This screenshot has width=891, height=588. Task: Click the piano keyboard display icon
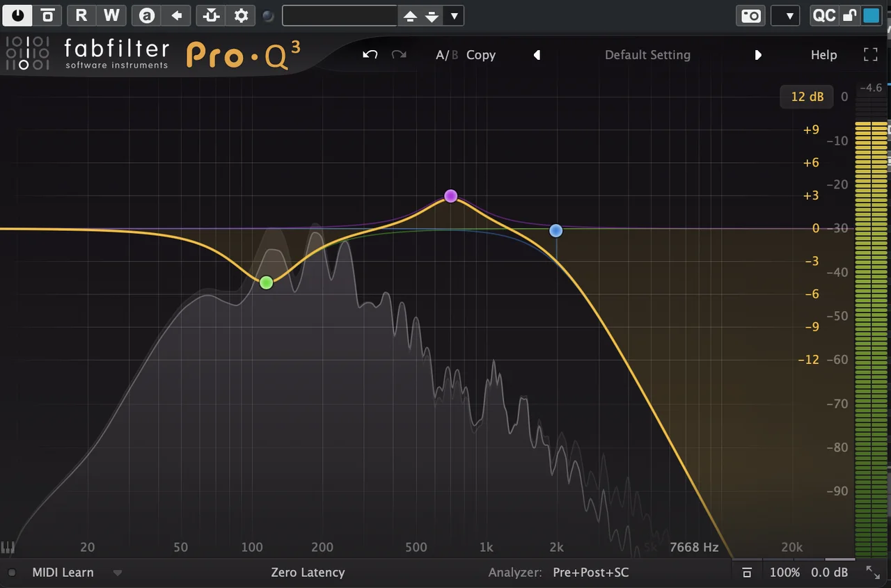point(8,547)
